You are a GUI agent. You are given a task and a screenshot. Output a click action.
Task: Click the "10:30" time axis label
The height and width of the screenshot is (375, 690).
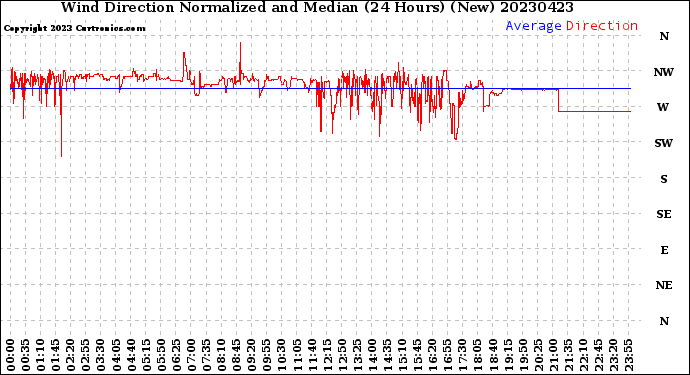coord(282,355)
